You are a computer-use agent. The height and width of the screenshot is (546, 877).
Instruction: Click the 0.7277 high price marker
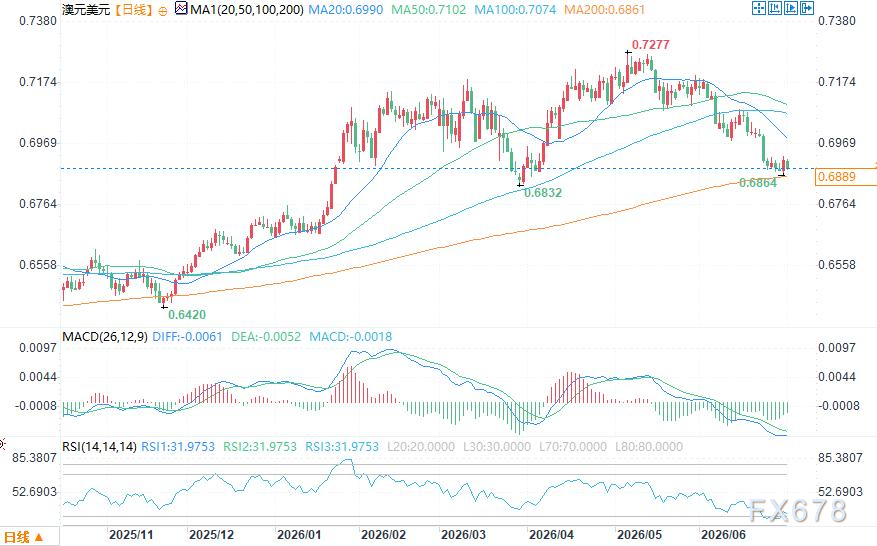(x=650, y=45)
